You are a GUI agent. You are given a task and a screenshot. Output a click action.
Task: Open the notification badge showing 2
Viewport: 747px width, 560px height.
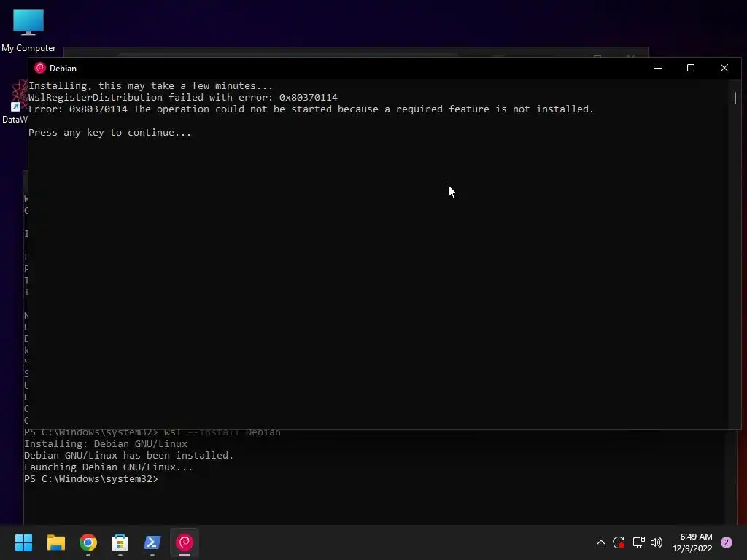[727, 542]
